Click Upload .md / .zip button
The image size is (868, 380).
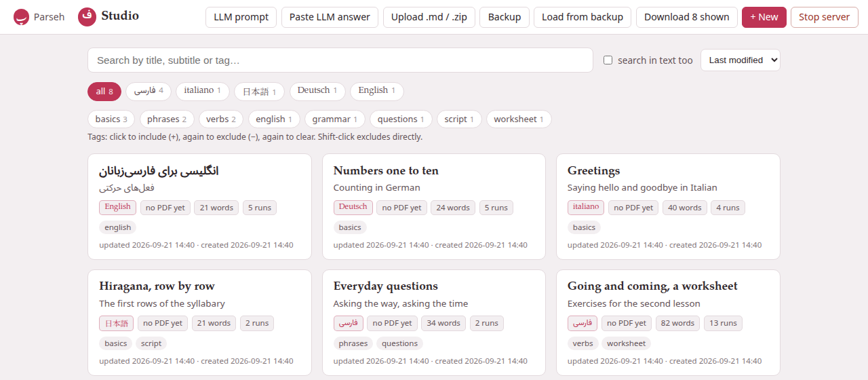click(x=429, y=17)
